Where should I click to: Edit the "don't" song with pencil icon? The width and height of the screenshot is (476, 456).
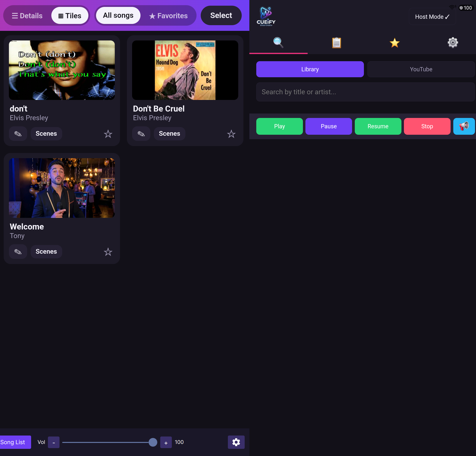pos(18,134)
